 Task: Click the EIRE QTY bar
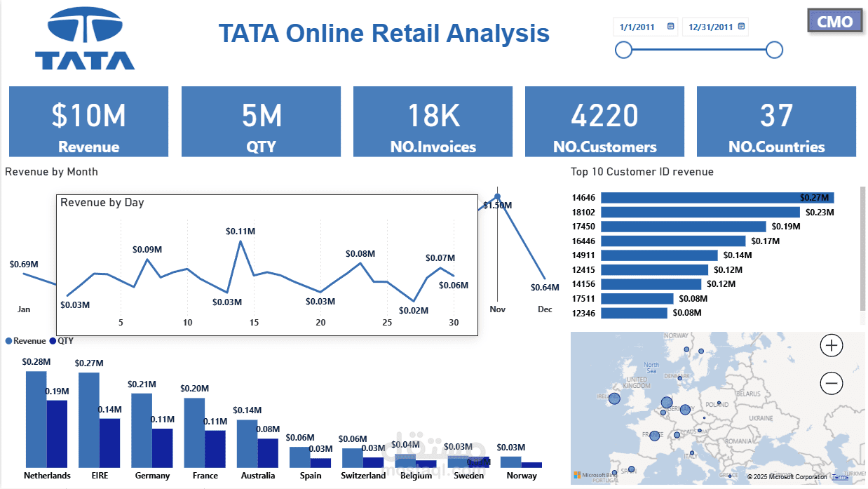point(109,443)
